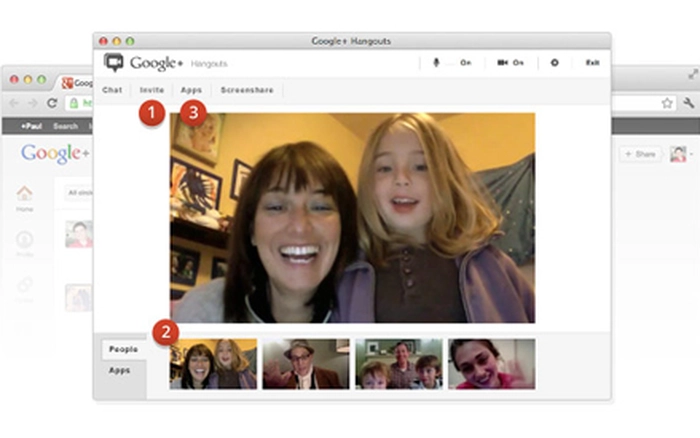This screenshot has height=438, width=700.
Task: Select thumbnail of man with two boys
Action: (x=399, y=364)
